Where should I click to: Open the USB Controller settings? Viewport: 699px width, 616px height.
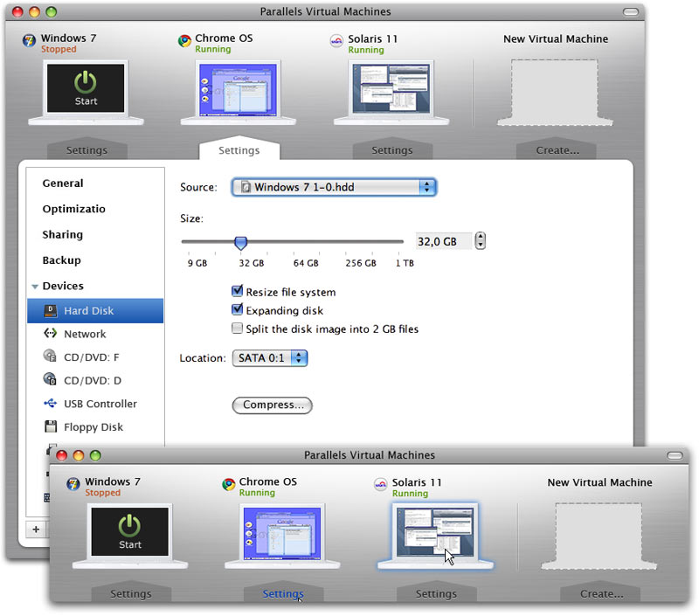[100, 404]
